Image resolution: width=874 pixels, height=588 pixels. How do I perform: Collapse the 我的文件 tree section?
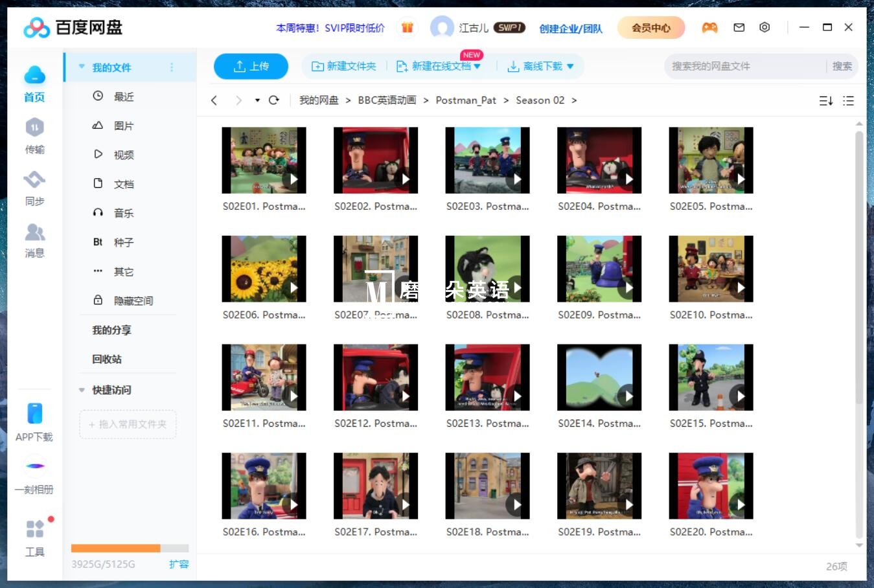pyautogui.click(x=81, y=67)
